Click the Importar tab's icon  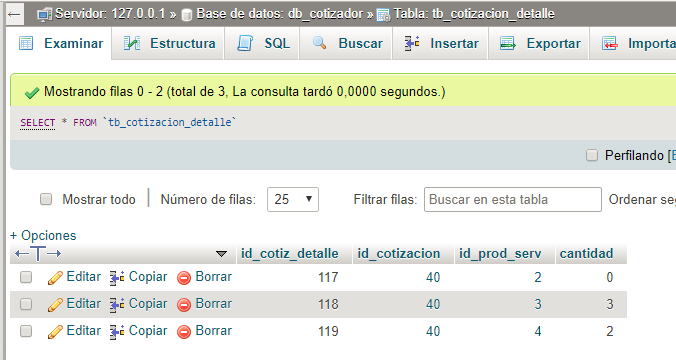610,43
